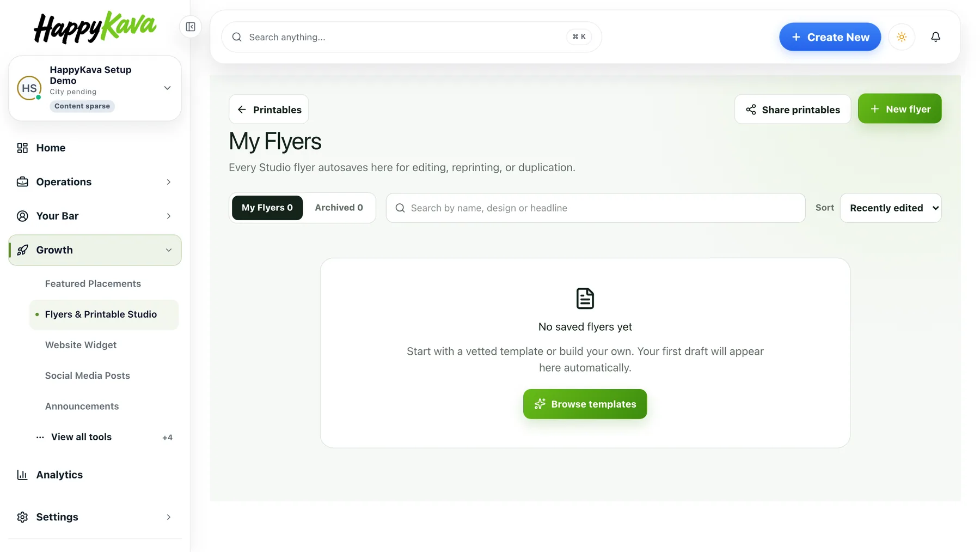This screenshot has width=980, height=552.
Task: Click the HS account avatar
Action: (x=29, y=88)
